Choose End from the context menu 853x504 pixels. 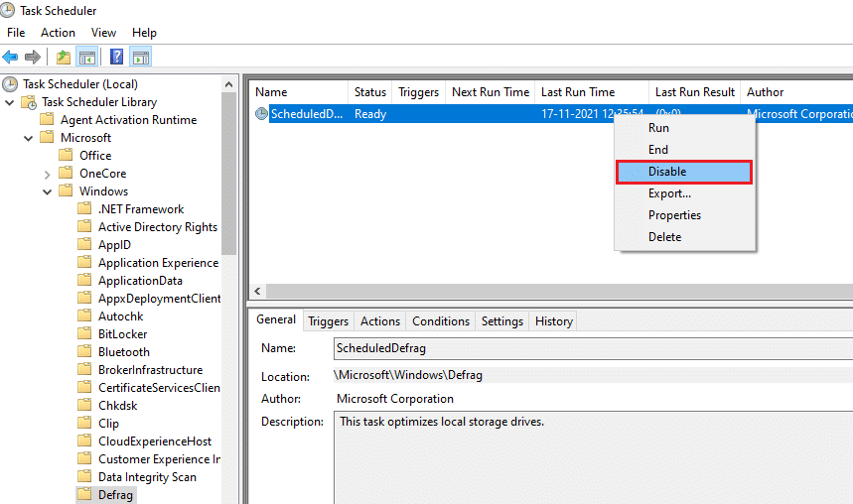click(x=685, y=150)
